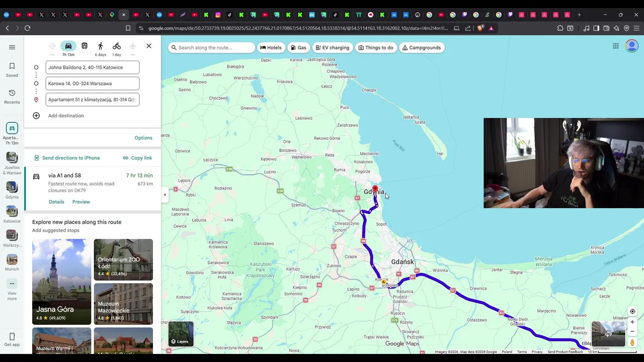Go back in the browser
This screenshot has height=362, width=644.
pyautogui.click(x=7, y=28)
